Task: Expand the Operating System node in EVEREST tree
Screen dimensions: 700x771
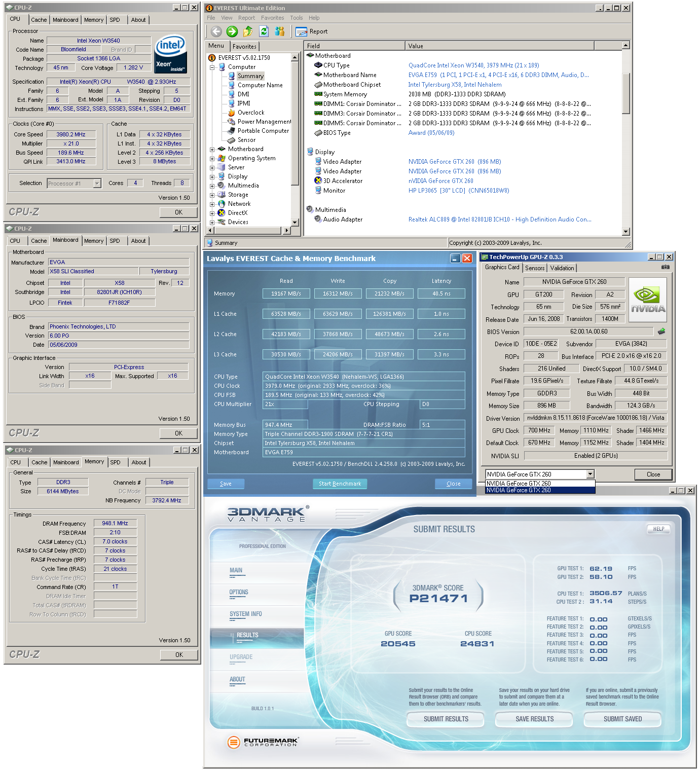Action: (x=212, y=159)
